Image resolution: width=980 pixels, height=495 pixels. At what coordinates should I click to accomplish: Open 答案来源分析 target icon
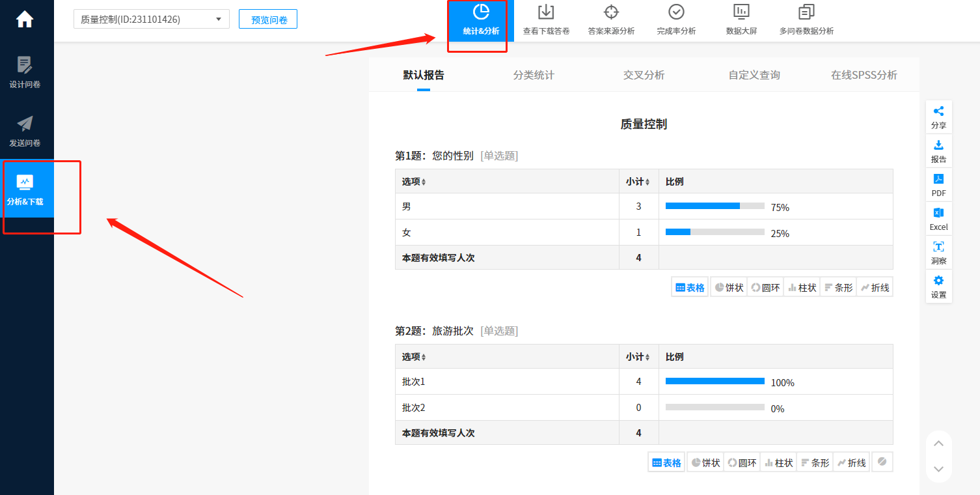click(x=610, y=20)
